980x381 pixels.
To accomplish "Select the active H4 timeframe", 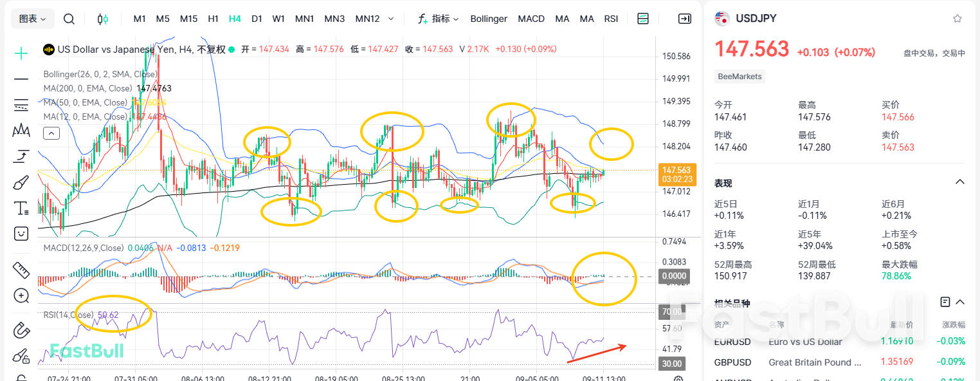I will click(x=235, y=19).
